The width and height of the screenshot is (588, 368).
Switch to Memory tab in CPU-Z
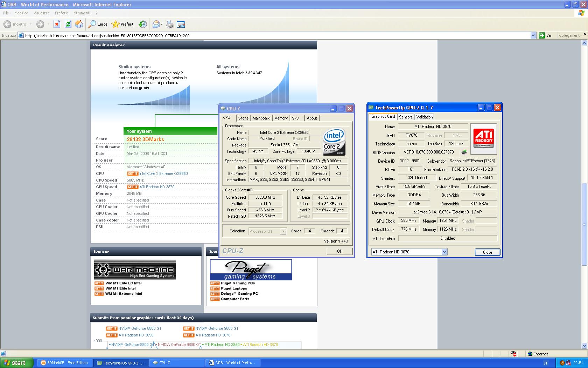point(281,118)
